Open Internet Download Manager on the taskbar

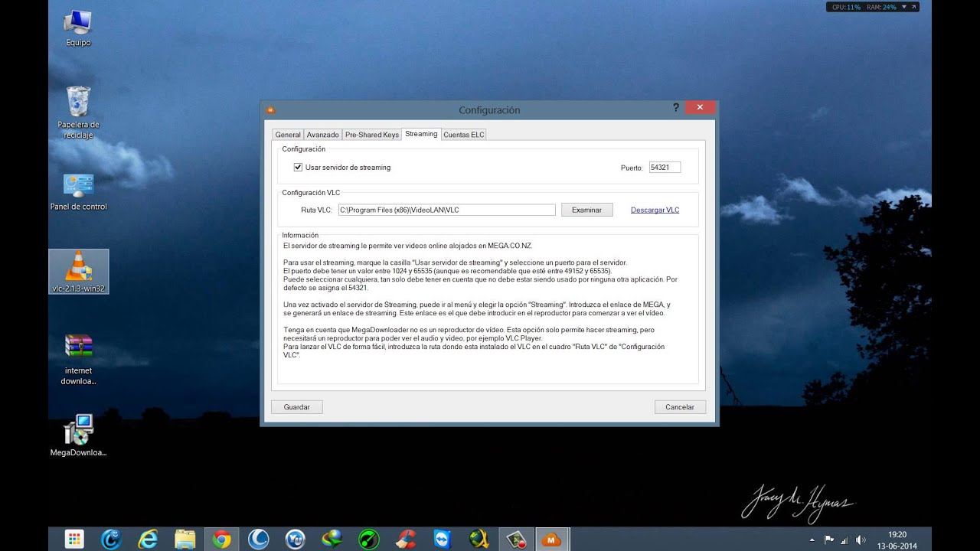click(332, 539)
